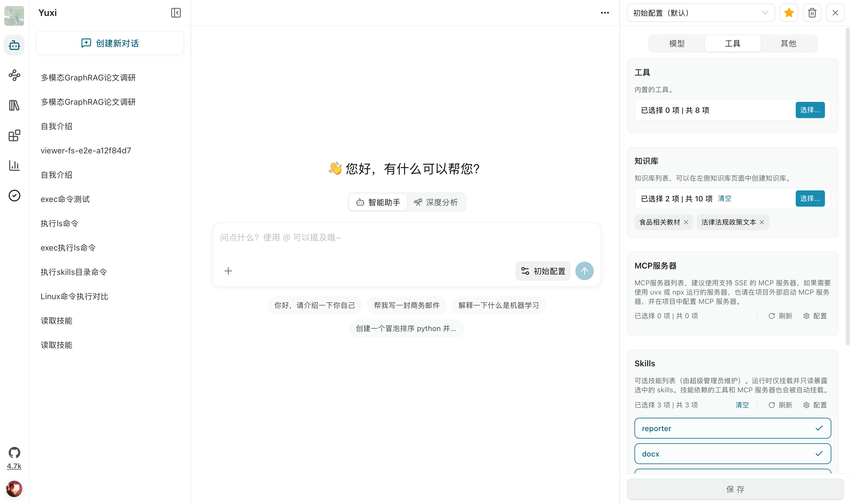Open the knowledge base library icon in the sidebar
This screenshot has height=504, width=851.
14,106
